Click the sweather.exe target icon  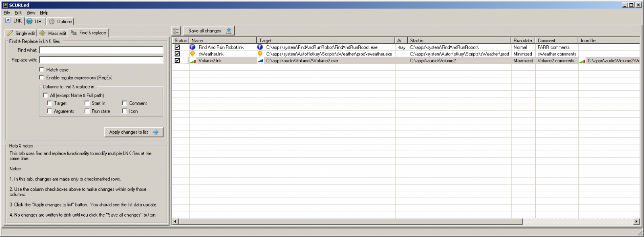click(260, 53)
